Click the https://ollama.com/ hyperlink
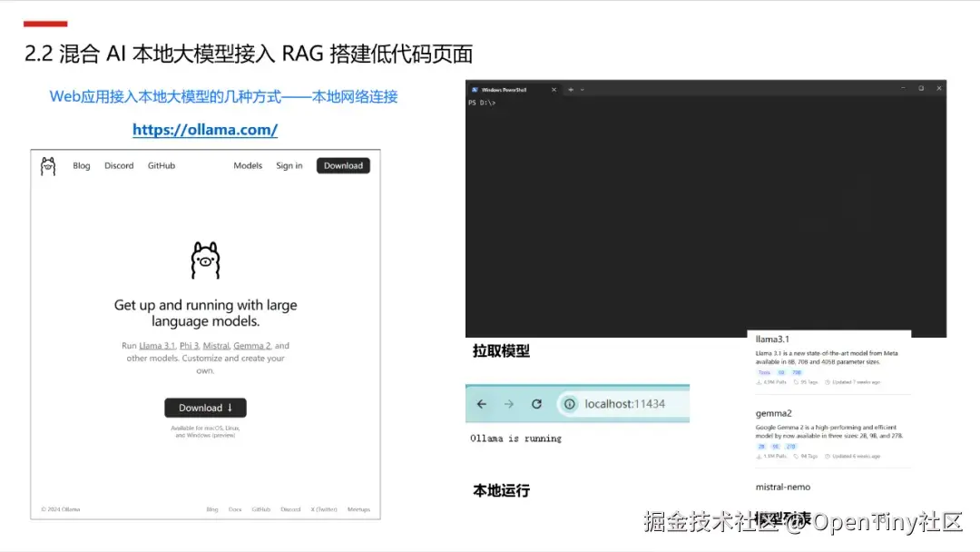980x552 pixels. [205, 130]
